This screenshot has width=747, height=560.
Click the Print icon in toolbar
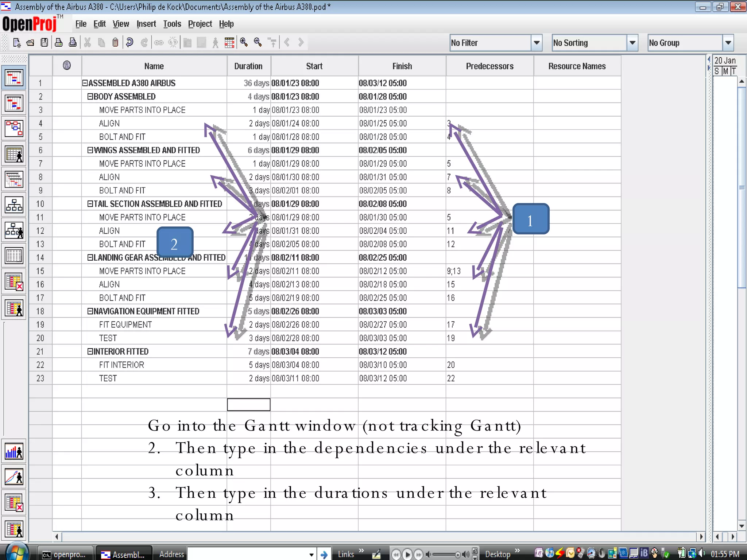(x=58, y=43)
